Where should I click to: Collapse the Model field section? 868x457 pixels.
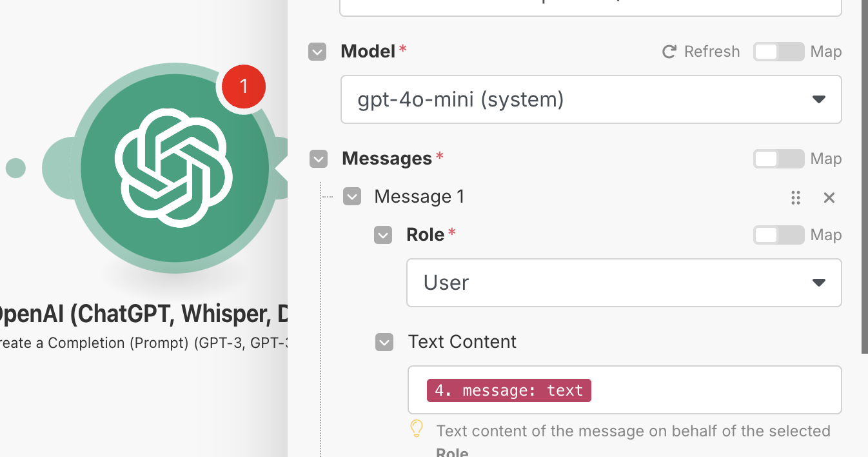(x=317, y=52)
